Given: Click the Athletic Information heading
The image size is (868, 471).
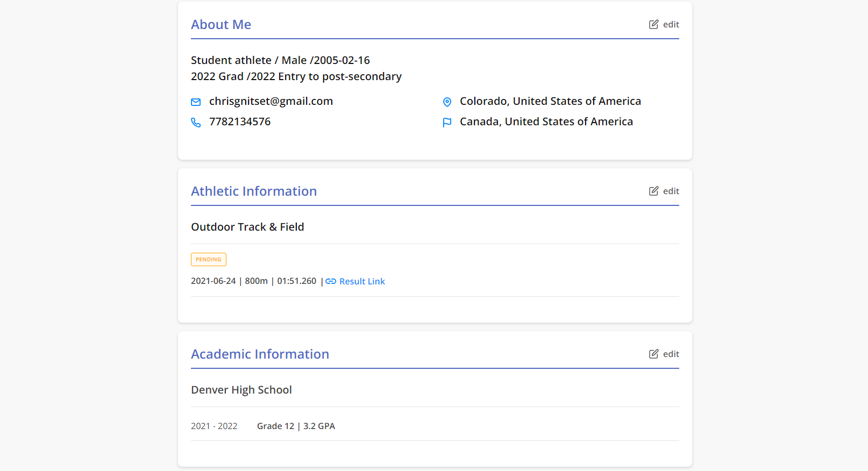Looking at the screenshot, I should (254, 191).
